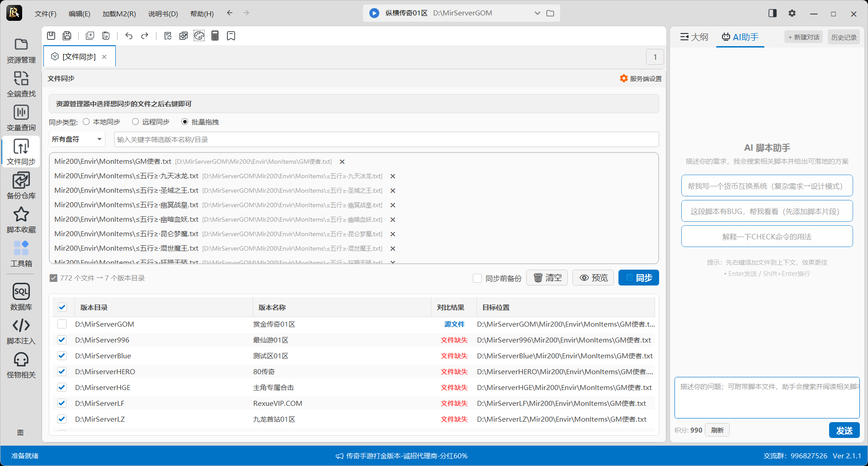Open the 所有盘符 drive dropdown
This screenshot has width=868, height=466.
tap(77, 139)
